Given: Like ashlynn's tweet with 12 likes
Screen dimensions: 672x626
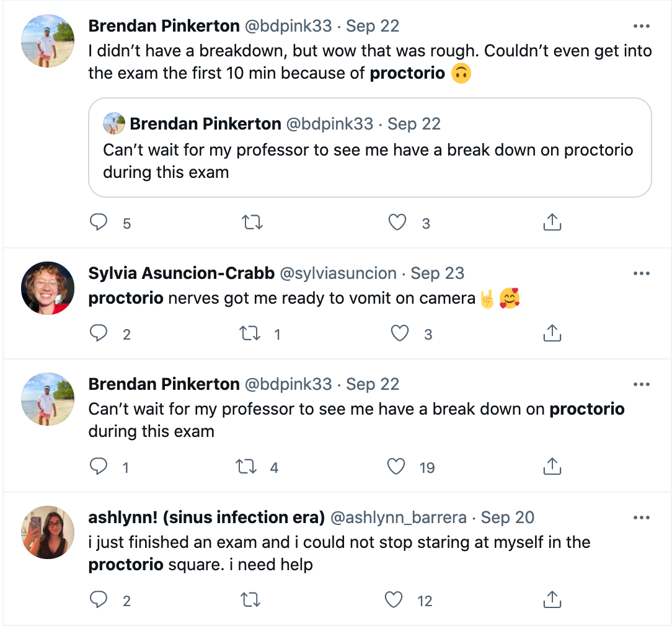Looking at the screenshot, I should [x=394, y=599].
